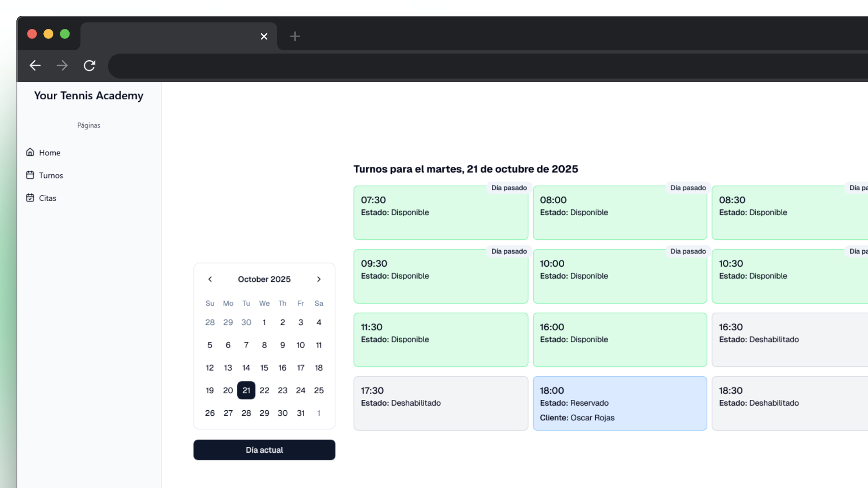The width and height of the screenshot is (868, 488).
Task: Close the current browser tab
Action: pyautogui.click(x=264, y=36)
